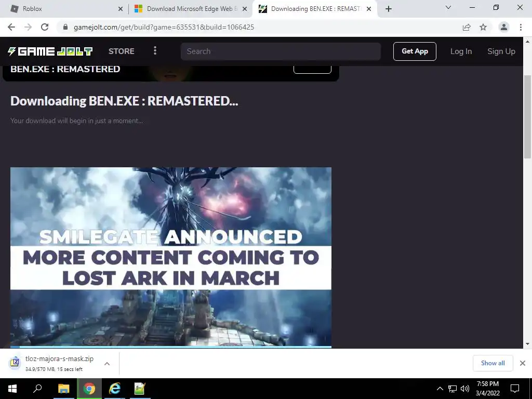The image size is (532, 399).
Task: Click the address bar URL
Action: point(164,27)
